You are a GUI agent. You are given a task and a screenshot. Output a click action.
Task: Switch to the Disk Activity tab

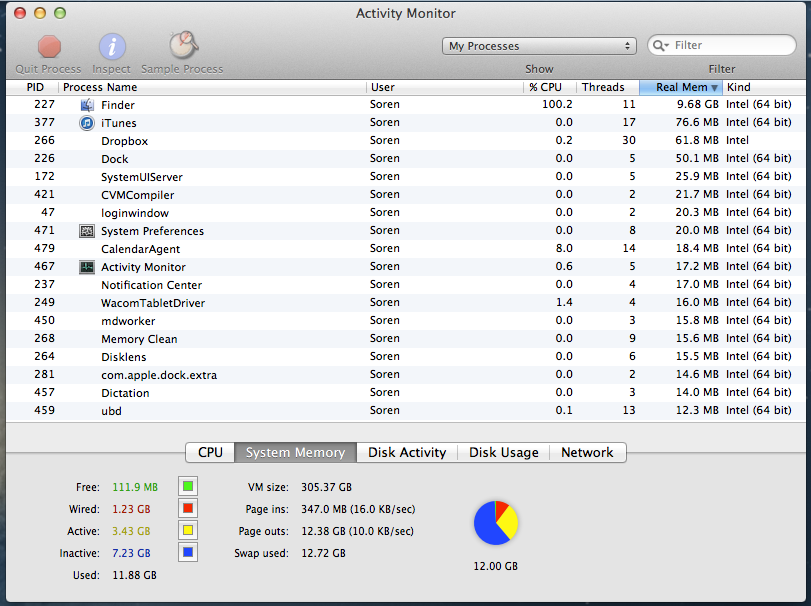coord(407,452)
